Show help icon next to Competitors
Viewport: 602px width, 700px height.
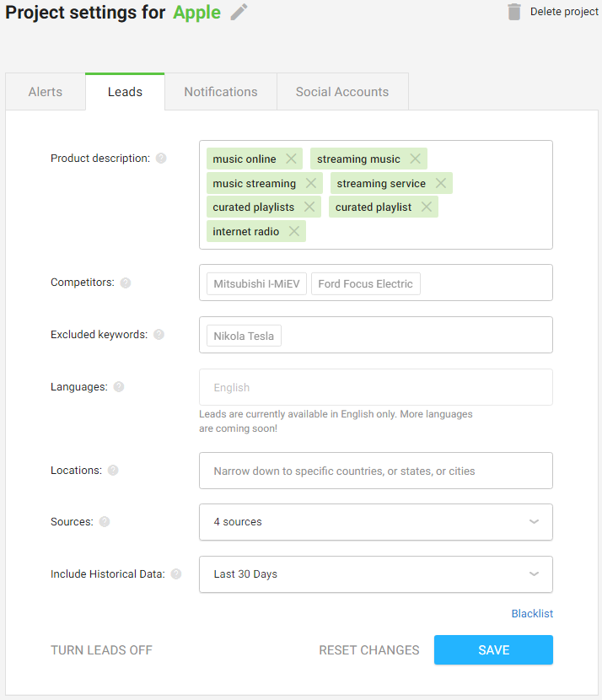[x=126, y=283]
